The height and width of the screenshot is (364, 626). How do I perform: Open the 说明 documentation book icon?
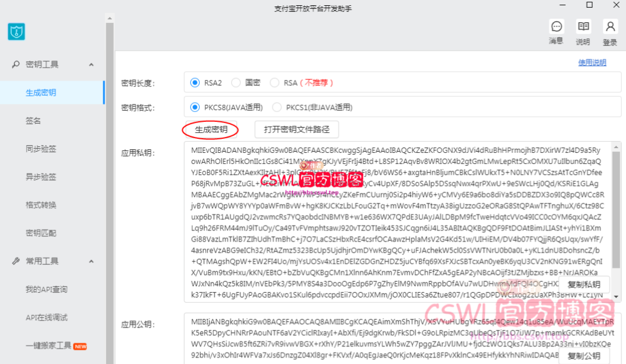pyautogui.click(x=583, y=27)
